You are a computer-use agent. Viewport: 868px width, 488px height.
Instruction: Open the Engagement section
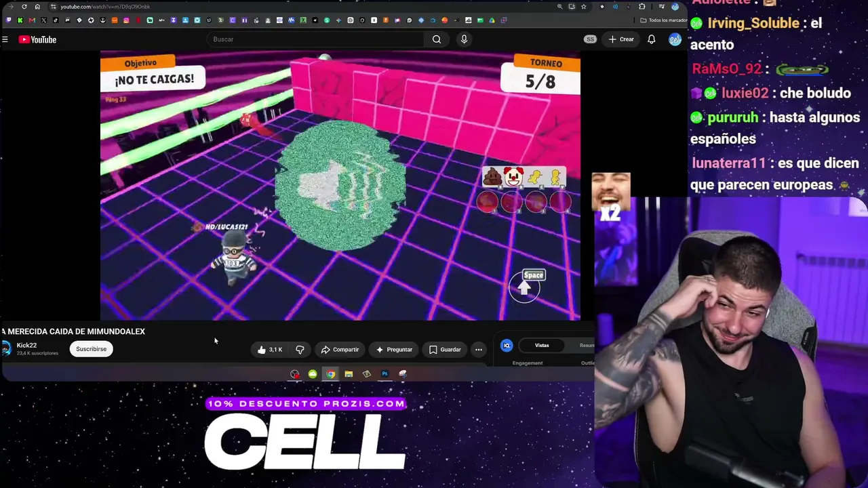coord(528,363)
